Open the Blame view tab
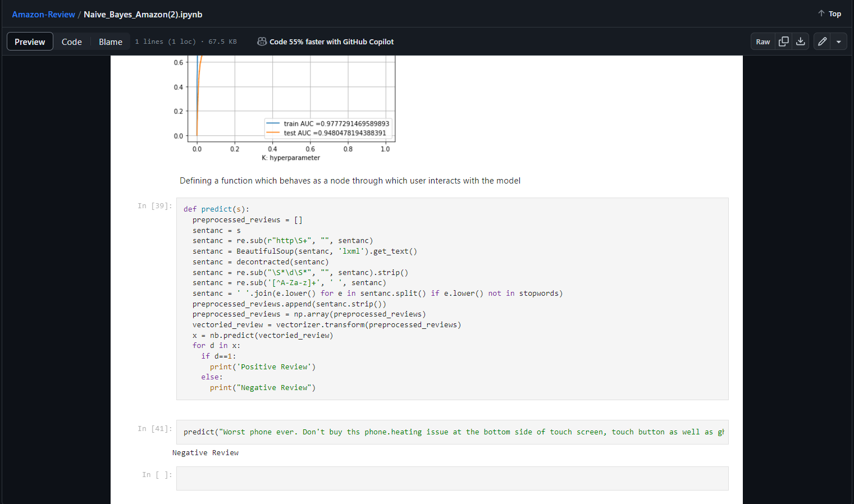The height and width of the screenshot is (504, 854). pos(111,42)
